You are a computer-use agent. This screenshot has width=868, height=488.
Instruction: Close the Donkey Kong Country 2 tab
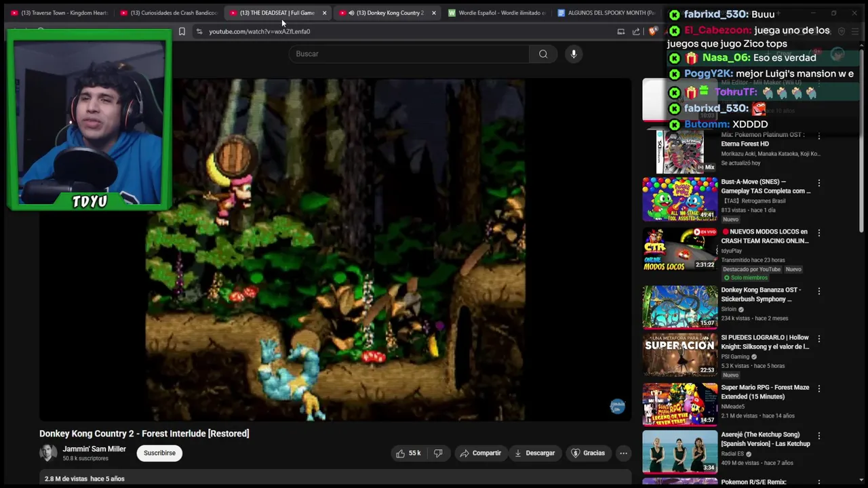[x=434, y=13]
